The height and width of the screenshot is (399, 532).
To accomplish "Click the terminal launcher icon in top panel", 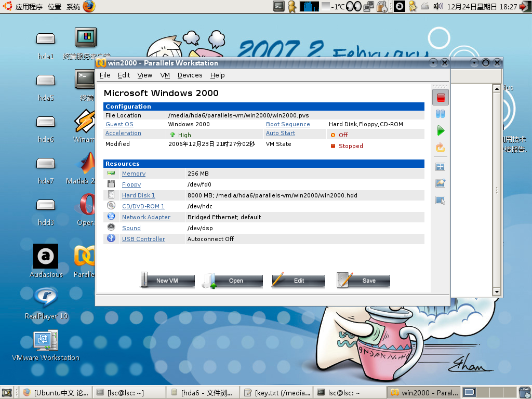I will pos(279,6).
